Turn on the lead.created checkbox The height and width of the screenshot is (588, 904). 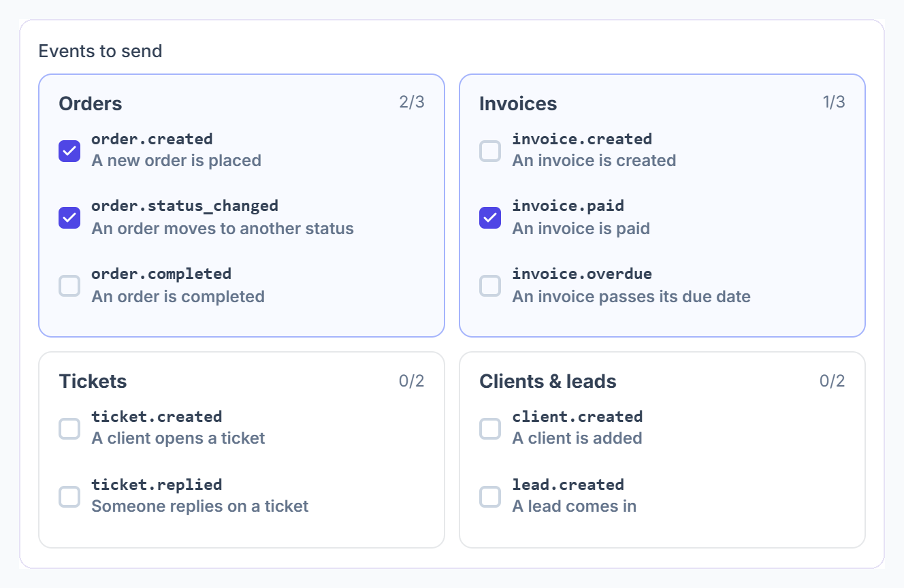[x=490, y=496]
